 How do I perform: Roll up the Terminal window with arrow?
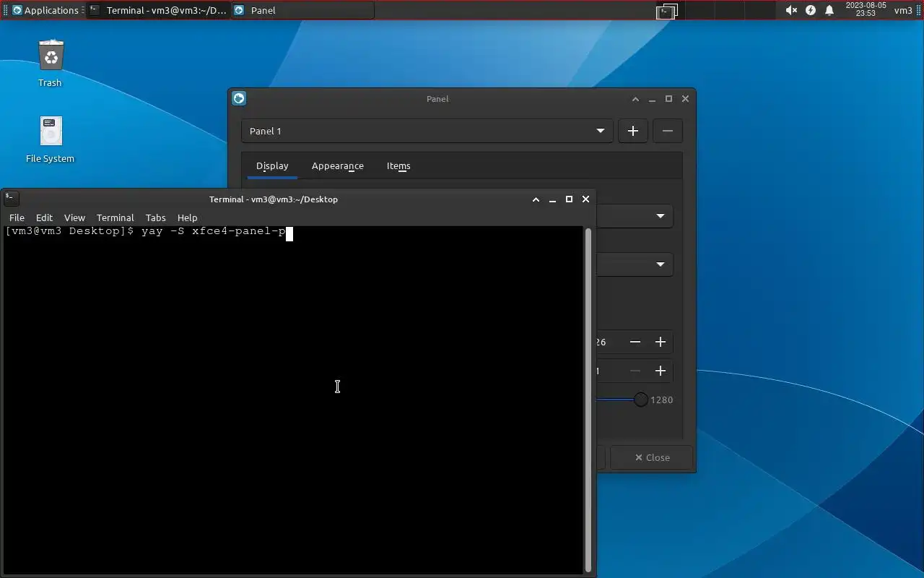(536, 199)
